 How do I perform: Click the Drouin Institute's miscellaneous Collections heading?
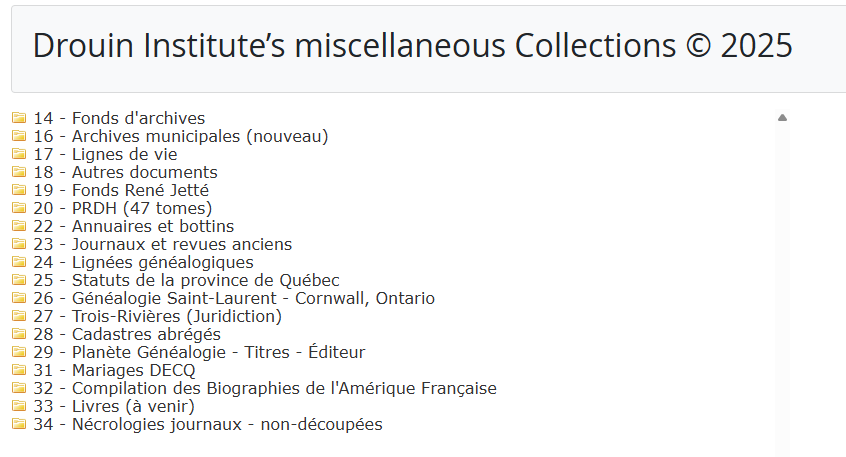pyautogui.click(x=412, y=45)
